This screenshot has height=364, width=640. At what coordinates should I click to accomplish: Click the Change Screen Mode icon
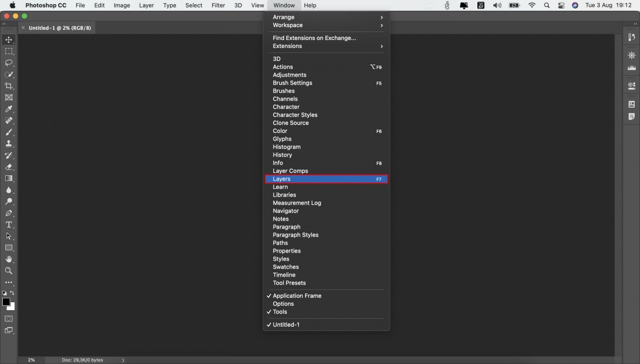click(x=9, y=330)
